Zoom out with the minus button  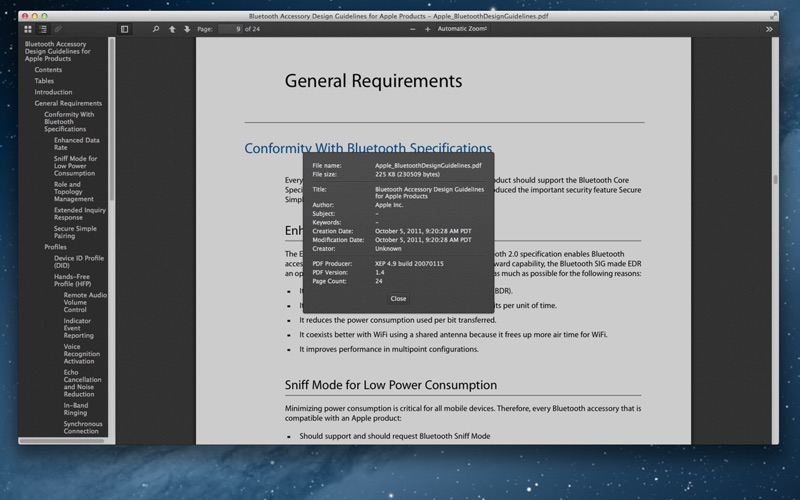tap(412, 29)
